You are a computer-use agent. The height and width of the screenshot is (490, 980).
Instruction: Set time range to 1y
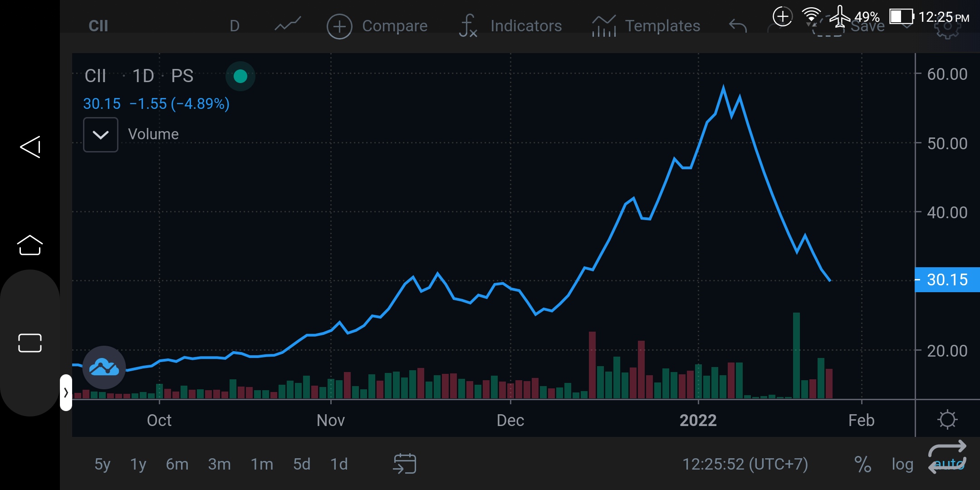coord(138,464)
